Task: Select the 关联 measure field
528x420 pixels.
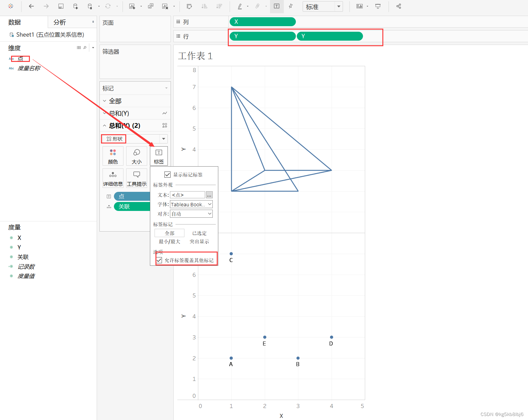Action: coord(23,257)
